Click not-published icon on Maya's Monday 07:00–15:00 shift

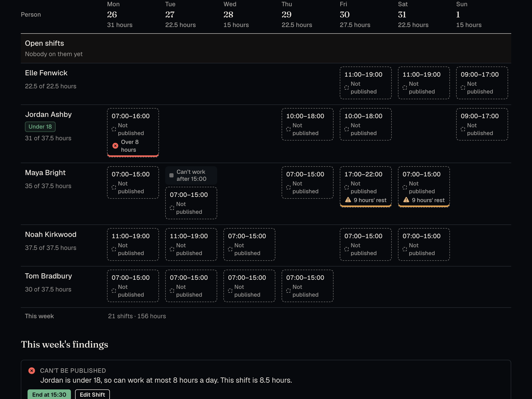[x=114, y=187]
